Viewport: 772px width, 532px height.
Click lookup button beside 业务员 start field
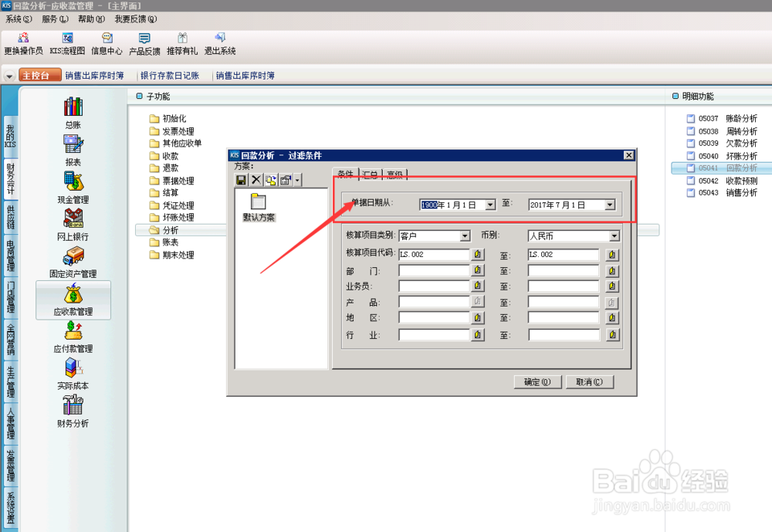coord(478,286)
